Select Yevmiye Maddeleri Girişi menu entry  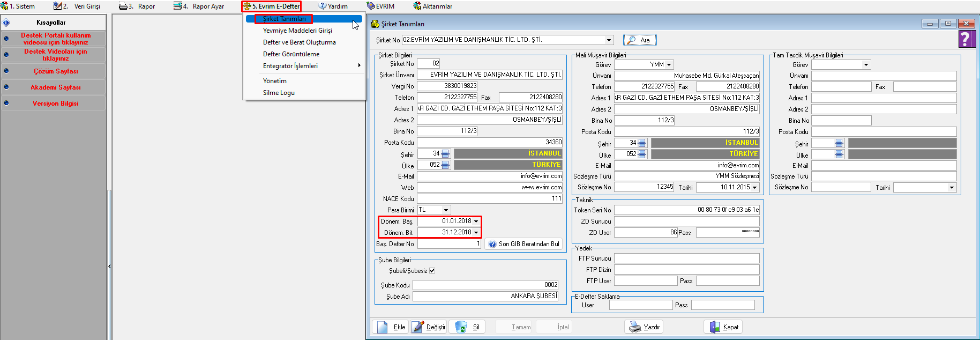[304, 31]
